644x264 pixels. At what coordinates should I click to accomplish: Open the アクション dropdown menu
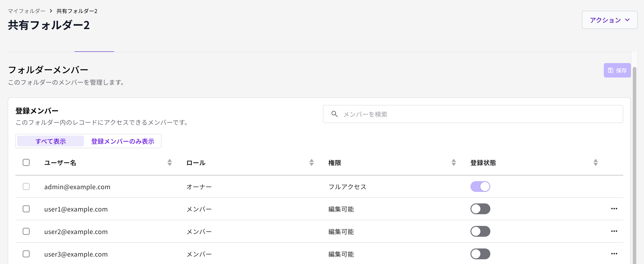(609, 20)
